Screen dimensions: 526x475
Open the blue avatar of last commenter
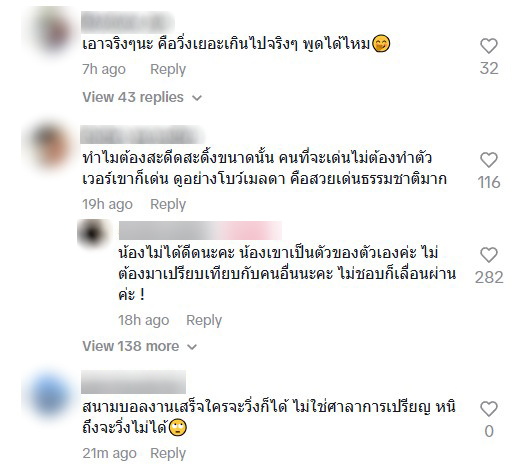pos(50,393)
